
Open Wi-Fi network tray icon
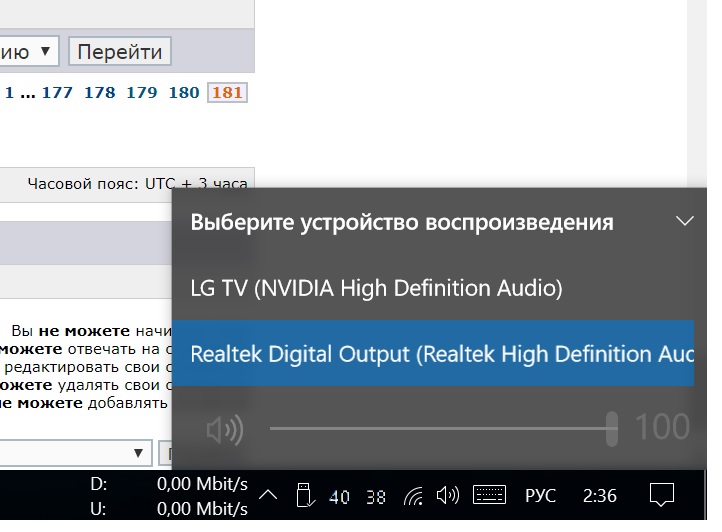[x=413, y=497]
